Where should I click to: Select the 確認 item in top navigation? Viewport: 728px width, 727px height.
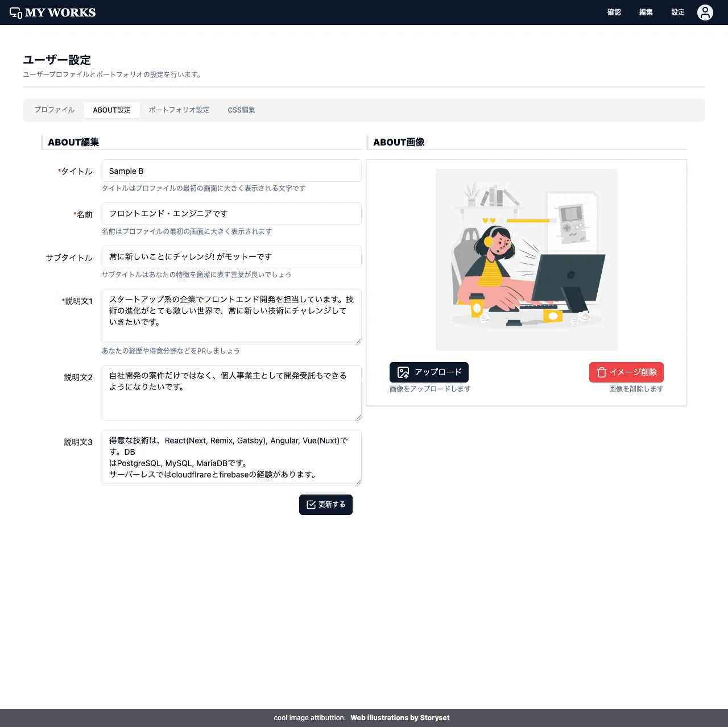click(x=614, y=12)
